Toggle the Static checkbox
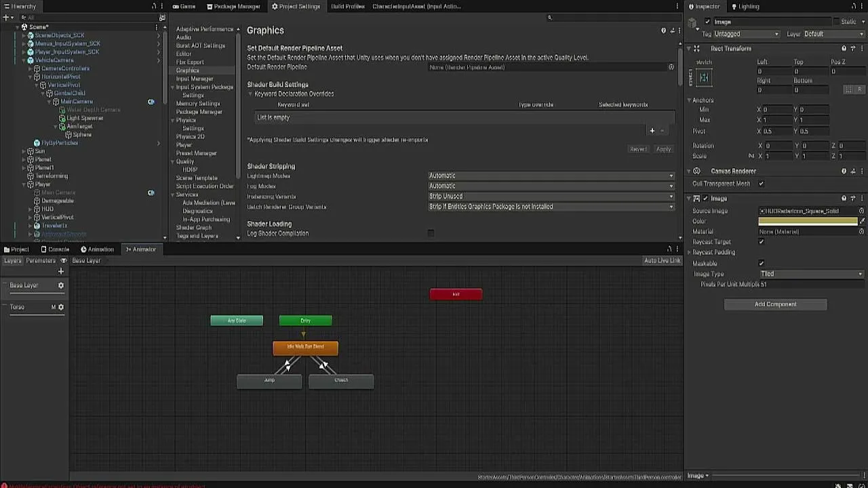 (x=835, y=22)
